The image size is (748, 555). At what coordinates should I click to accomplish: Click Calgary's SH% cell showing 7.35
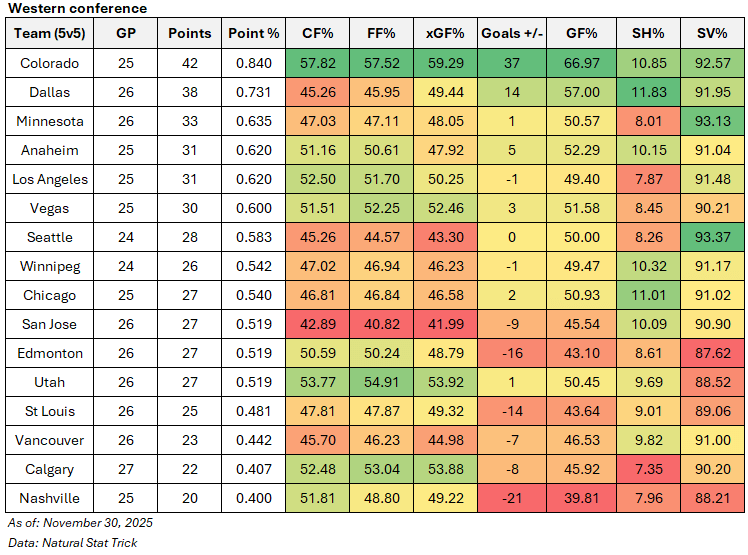tap(649, 469)
